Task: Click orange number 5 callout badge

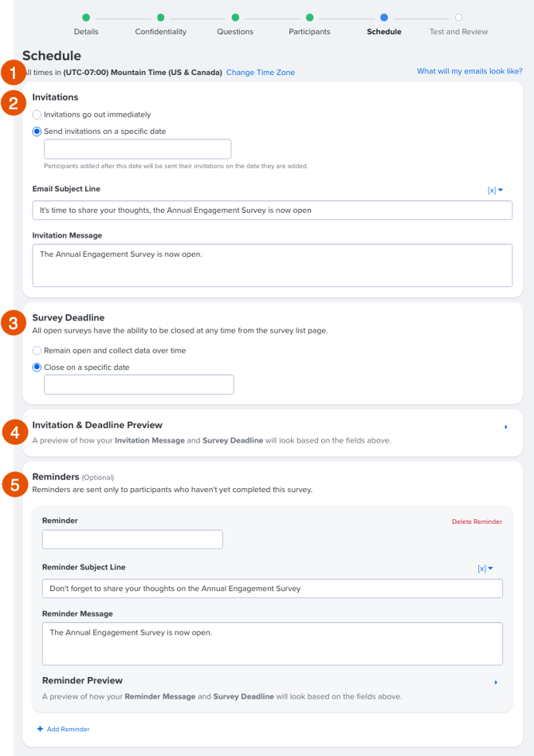Action: coord(15,484)
